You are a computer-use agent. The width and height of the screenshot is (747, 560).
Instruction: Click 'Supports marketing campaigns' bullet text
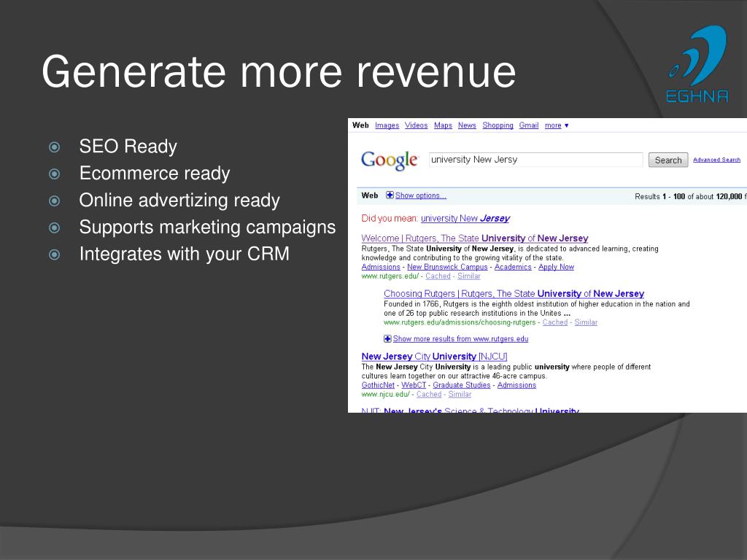click(x=208, y=227)
